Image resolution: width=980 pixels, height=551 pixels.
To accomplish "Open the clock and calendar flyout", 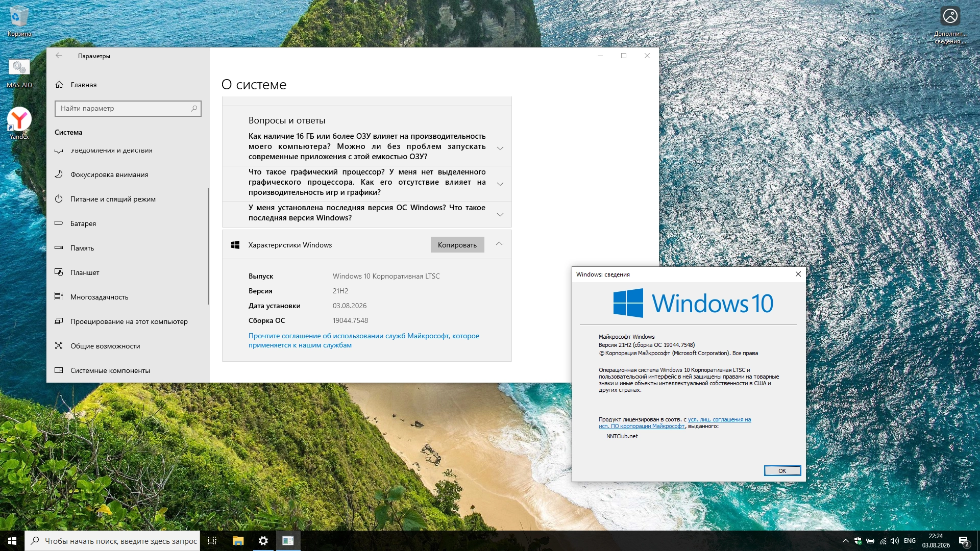I will click(936, 541).
